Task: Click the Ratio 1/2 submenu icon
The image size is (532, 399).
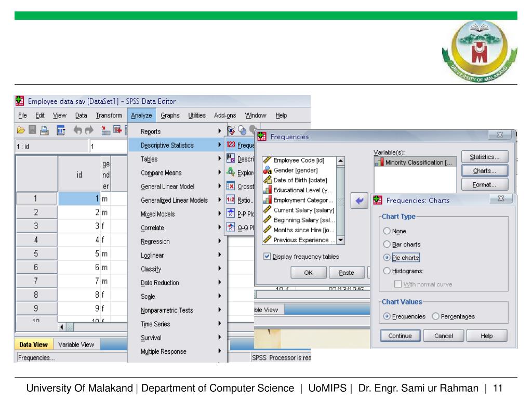Action: 231,200
